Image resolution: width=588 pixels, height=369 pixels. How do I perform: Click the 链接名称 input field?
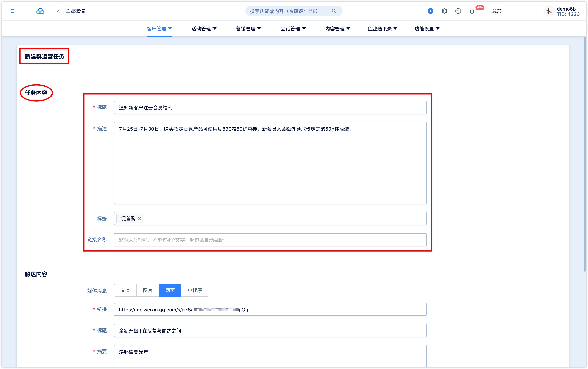[270, 240]
